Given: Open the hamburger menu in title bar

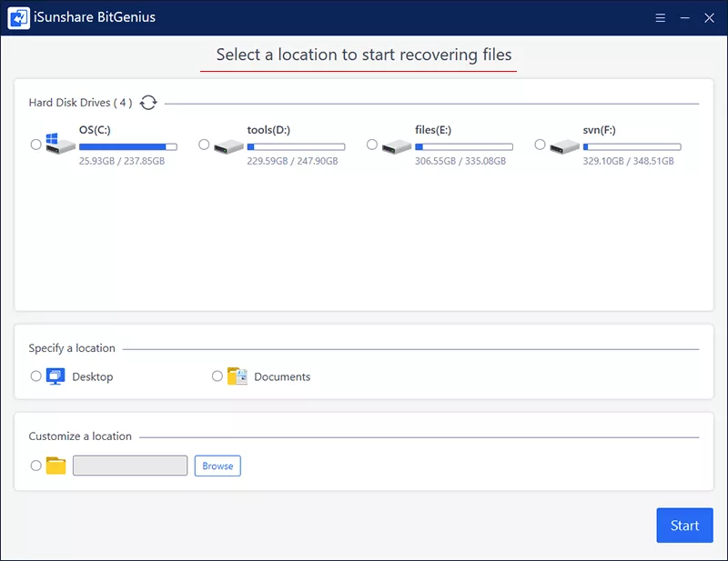Looking at the screenshot, I should point(661,17).
